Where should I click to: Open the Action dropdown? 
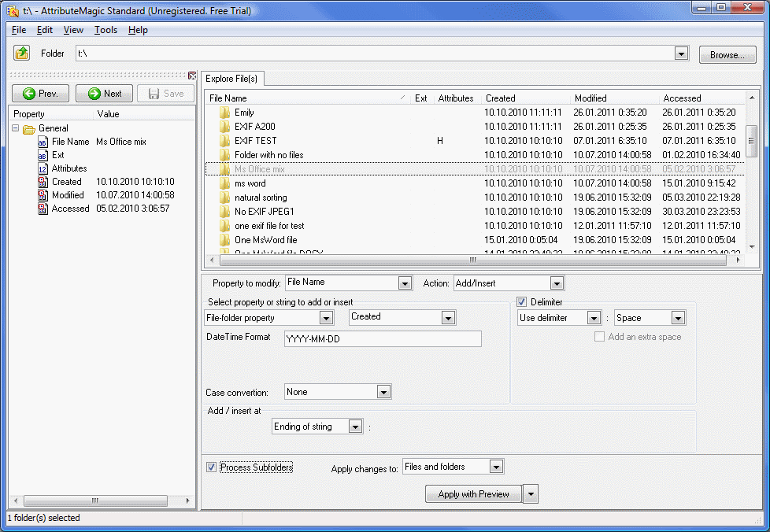[x=557, y=283]
